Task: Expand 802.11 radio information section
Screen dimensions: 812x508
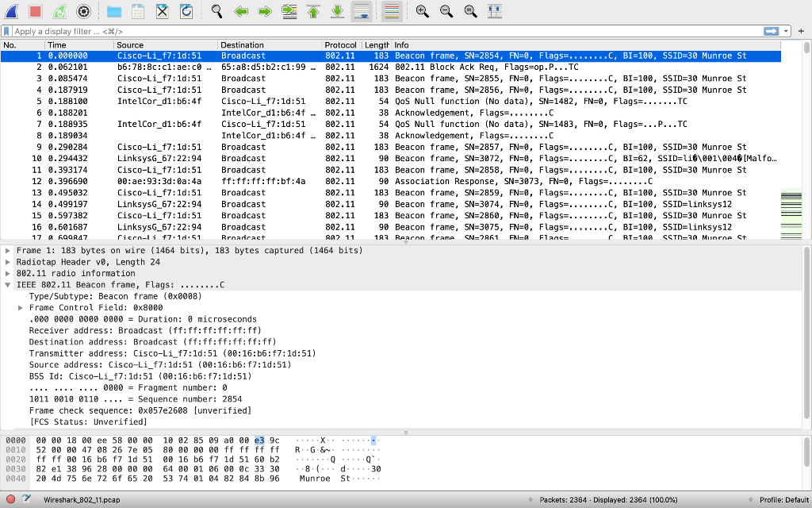Action: pos(8,273)
